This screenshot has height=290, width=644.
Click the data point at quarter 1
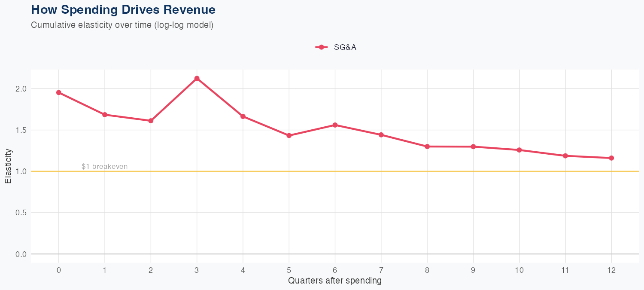pos(105,115)
